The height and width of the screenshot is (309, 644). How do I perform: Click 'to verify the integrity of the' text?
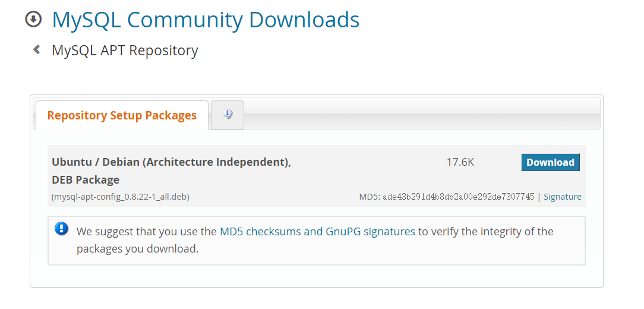486,231
